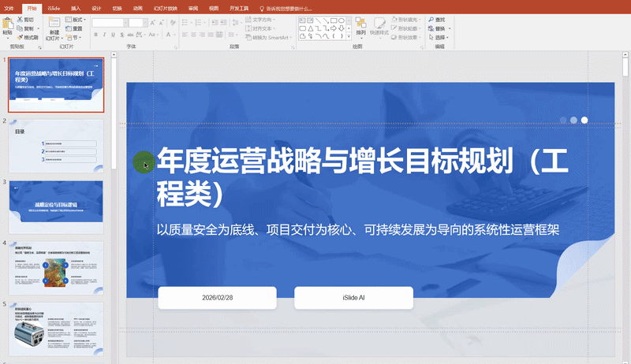Select the Right Arrow block shape
Image resolution: width=631 pixels, height=364 pixels.
pyautogui.click(x=333, y=28)
